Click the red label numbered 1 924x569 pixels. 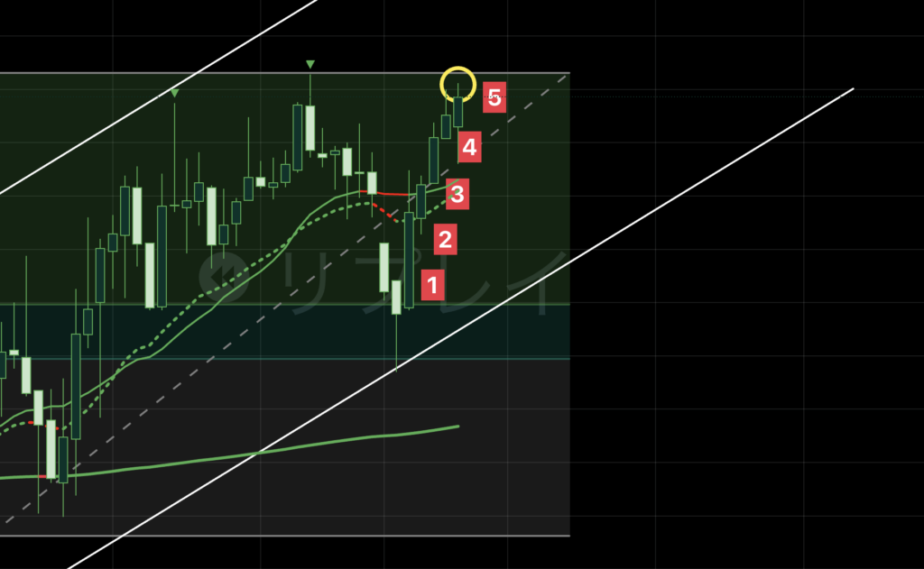tap(432, 285)
